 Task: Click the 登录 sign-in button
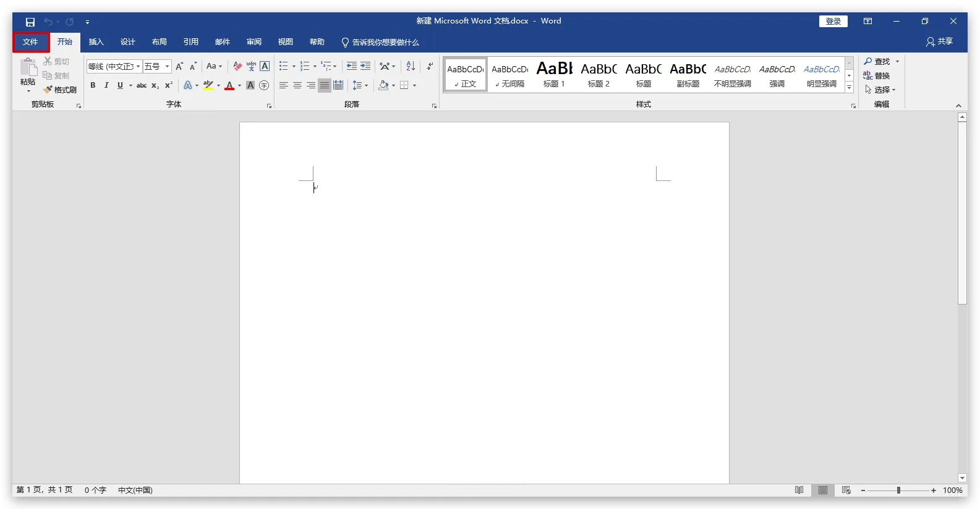(x=833, y=22)
